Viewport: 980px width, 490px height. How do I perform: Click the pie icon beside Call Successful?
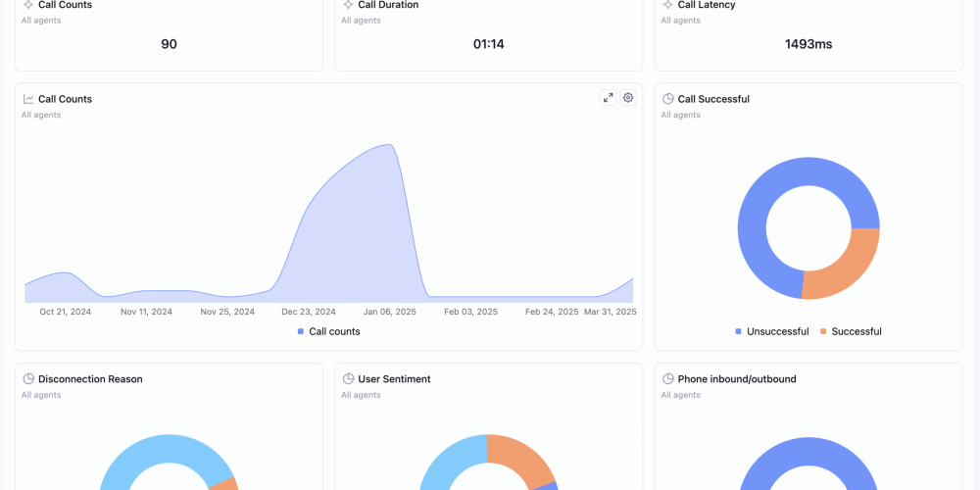(x=668, y=99)
